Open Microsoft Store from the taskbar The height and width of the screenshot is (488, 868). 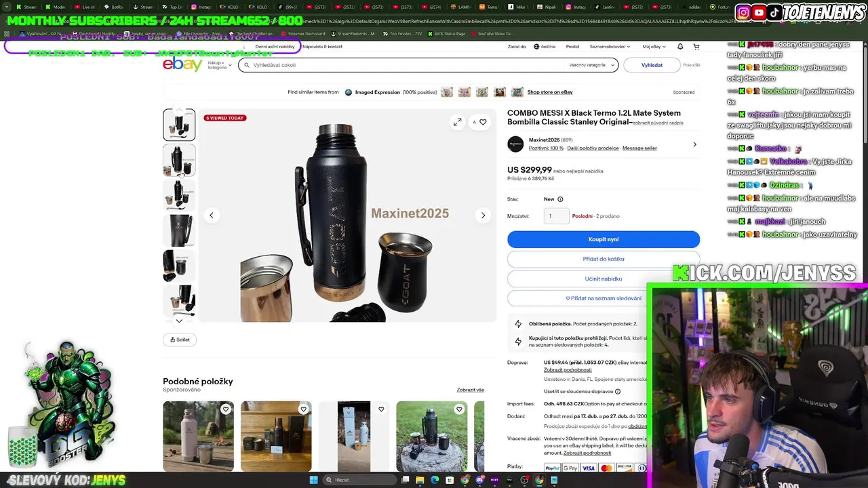tap(450, 480)
